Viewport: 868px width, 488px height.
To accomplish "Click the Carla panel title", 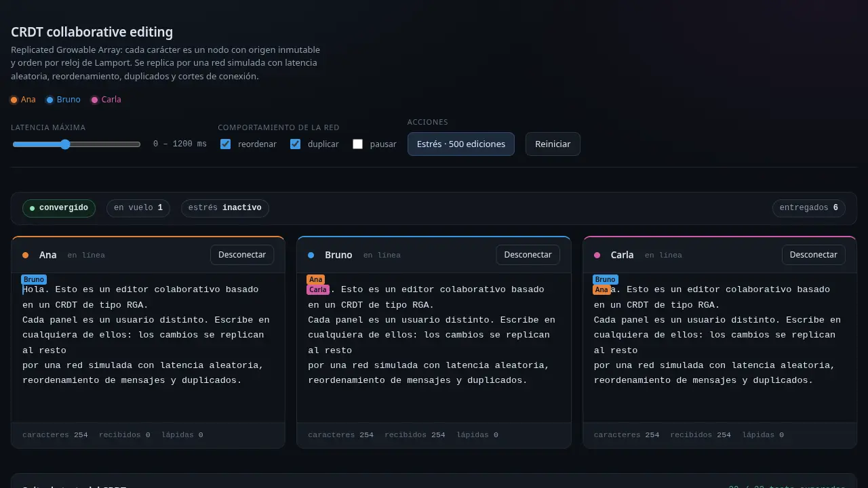I will click(622, 255).
